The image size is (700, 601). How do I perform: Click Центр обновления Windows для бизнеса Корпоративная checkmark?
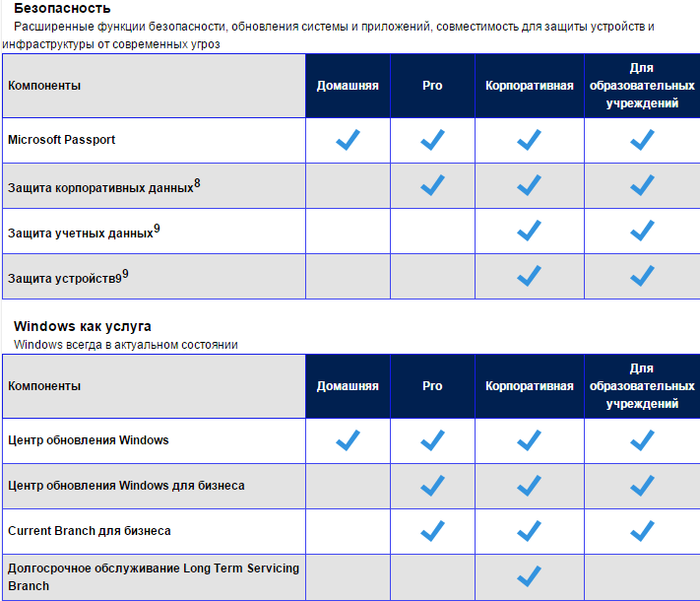coord(529,486)
